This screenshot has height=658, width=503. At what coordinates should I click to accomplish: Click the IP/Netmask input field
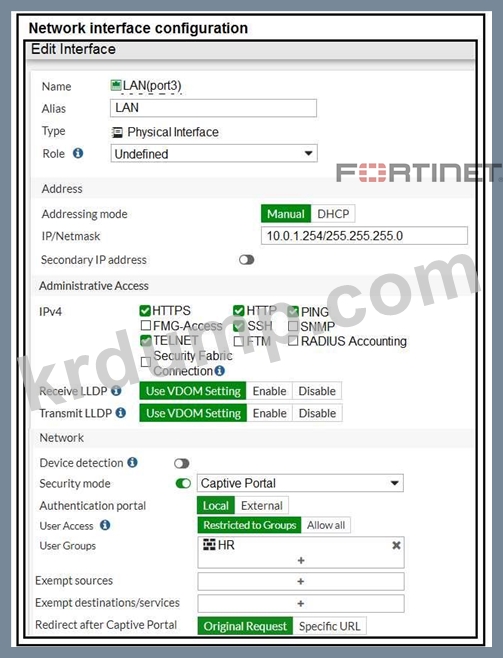(364, 235)
